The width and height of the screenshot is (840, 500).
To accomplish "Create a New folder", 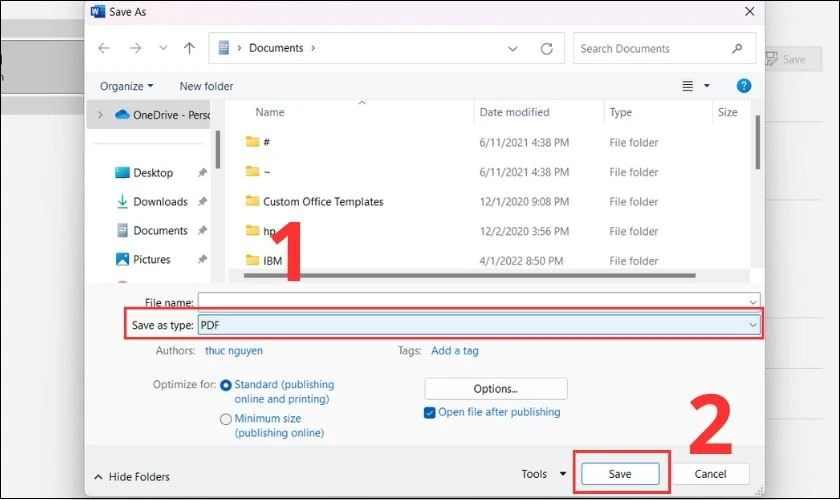I will (x=206, y=86).
